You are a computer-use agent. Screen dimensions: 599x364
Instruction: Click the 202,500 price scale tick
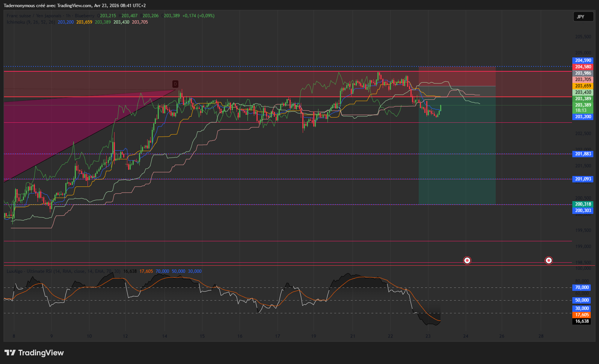coord(583,133)
